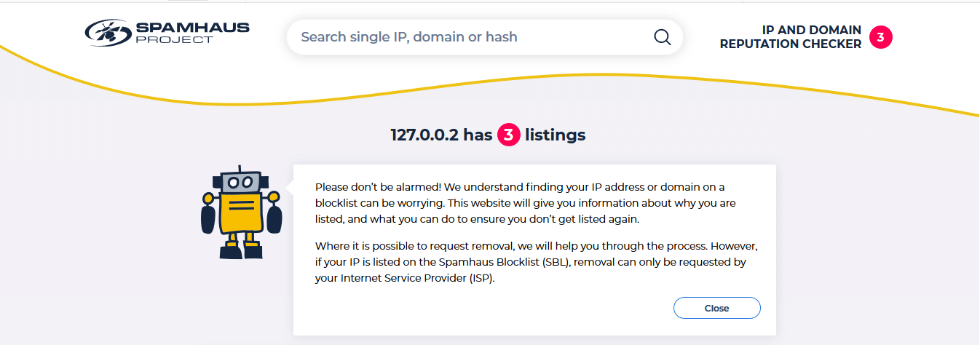Image resolution: width=980 pixels, height=345 pixels.
Task: Dismiss the message with the Close button
Action: 717,308
